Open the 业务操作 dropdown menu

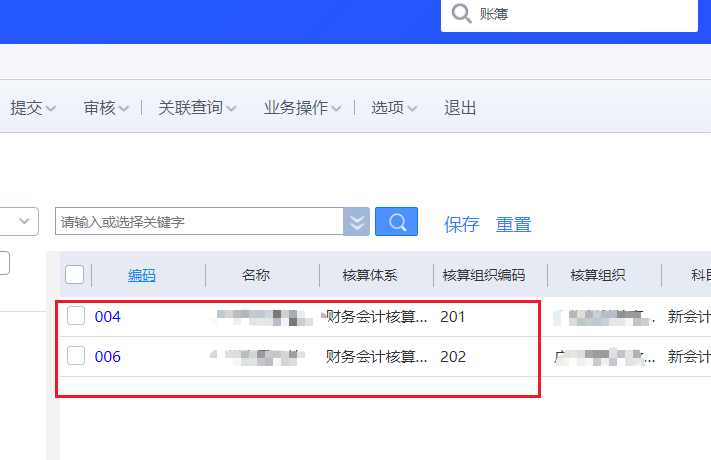point(302,108)
